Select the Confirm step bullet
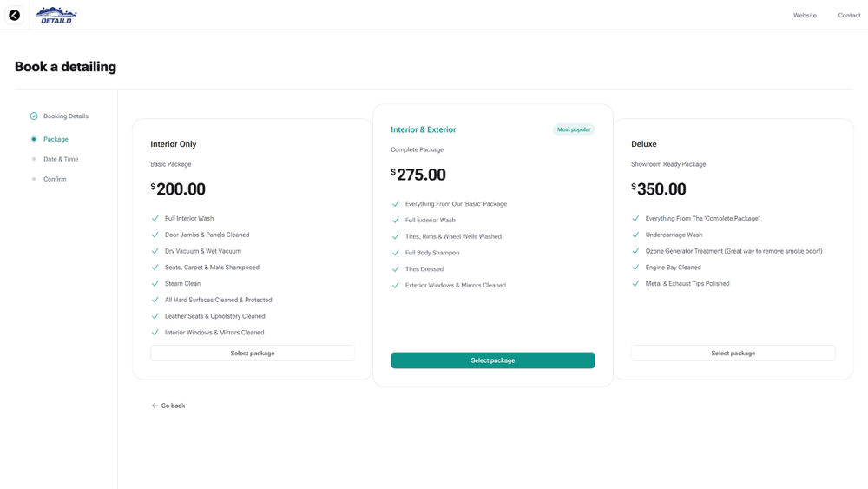The height and width of the screenshot is (489, 868). [34, 180]
